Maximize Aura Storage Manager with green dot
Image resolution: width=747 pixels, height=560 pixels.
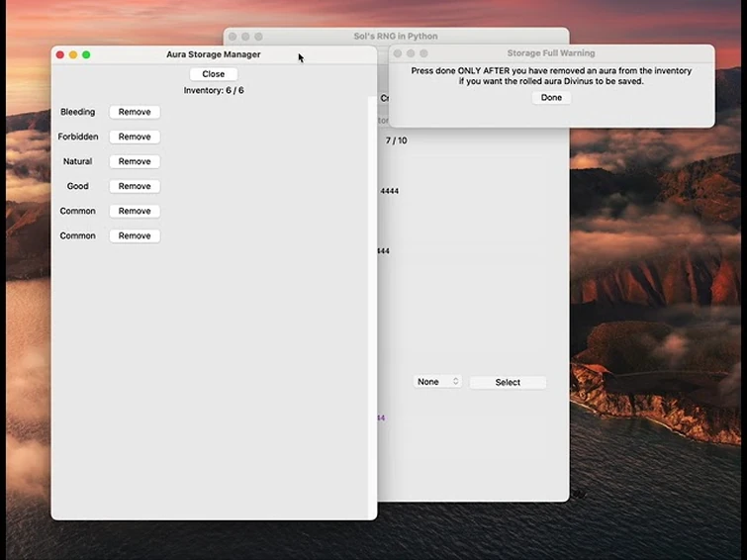pos(86,54)
